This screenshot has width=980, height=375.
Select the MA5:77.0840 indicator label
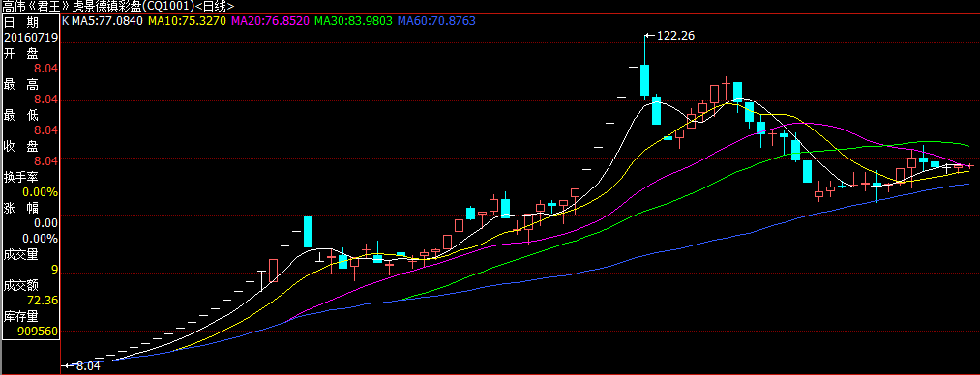[x=108, y=21]
